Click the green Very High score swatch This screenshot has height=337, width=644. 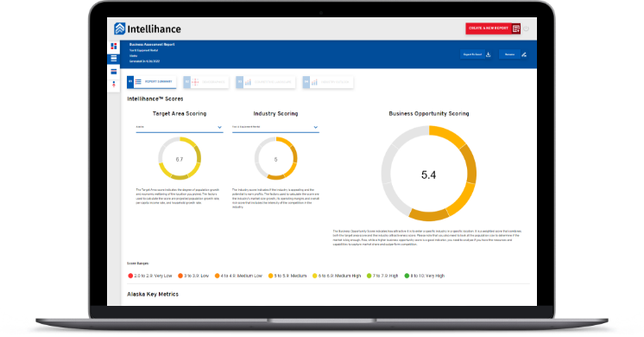tap(407, 276)
